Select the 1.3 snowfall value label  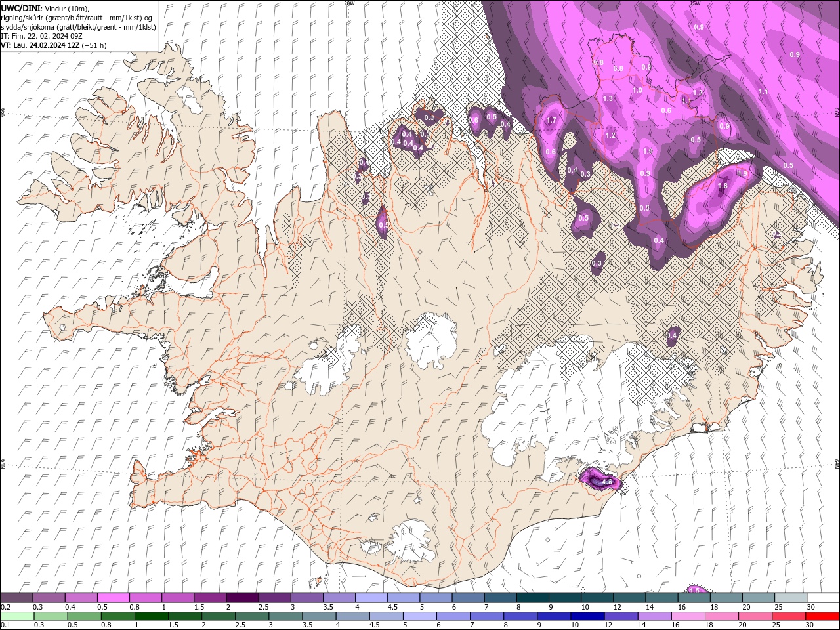(x=608, y=98)
